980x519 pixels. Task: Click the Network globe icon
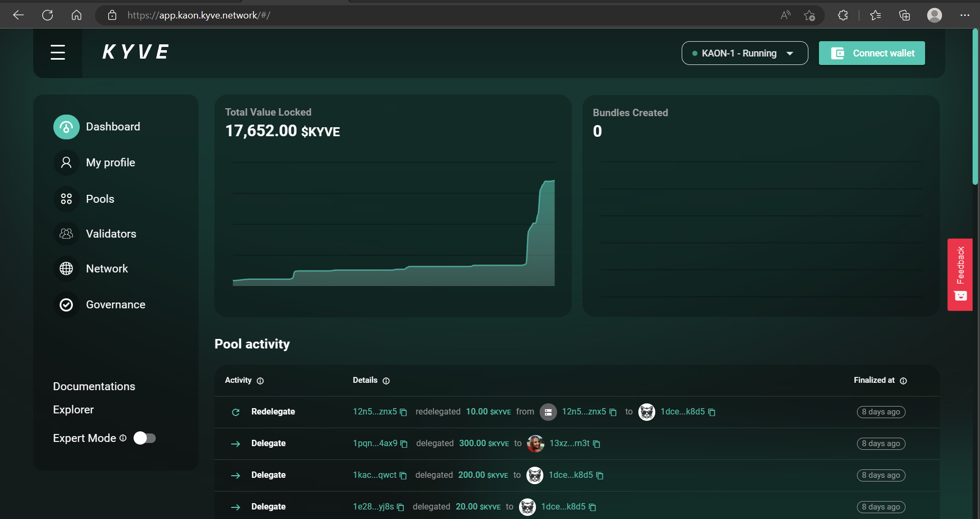[67, 269]
